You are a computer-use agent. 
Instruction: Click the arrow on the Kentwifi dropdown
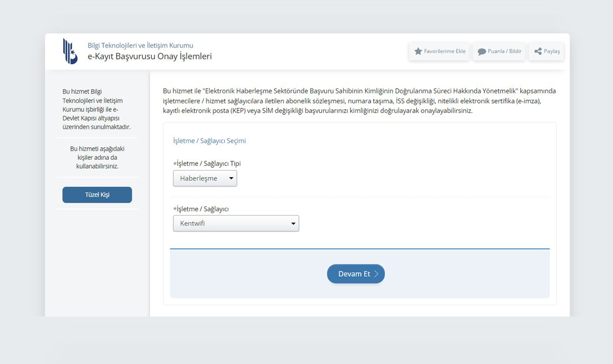[293, 224]
